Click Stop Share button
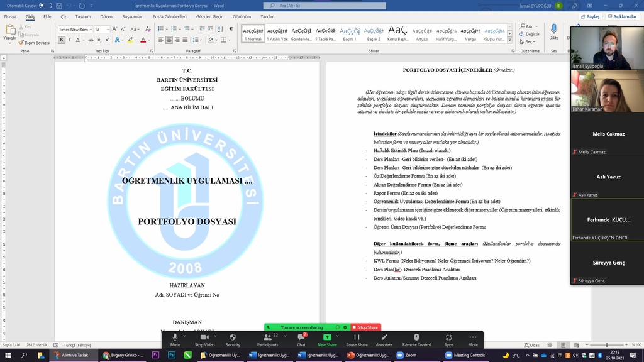The image size is (644, 362). tap(365, 327)
